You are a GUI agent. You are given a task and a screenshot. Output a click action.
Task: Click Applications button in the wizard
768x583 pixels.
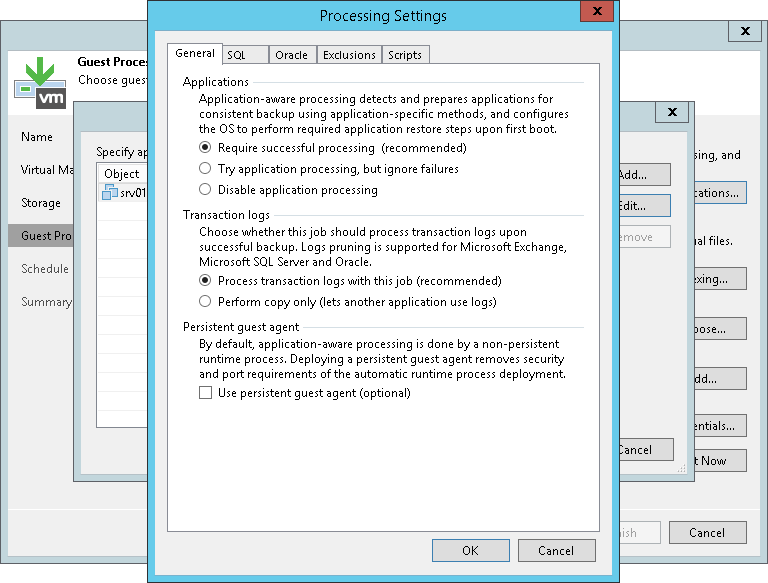pyautogui.click(x=720, y=193)
